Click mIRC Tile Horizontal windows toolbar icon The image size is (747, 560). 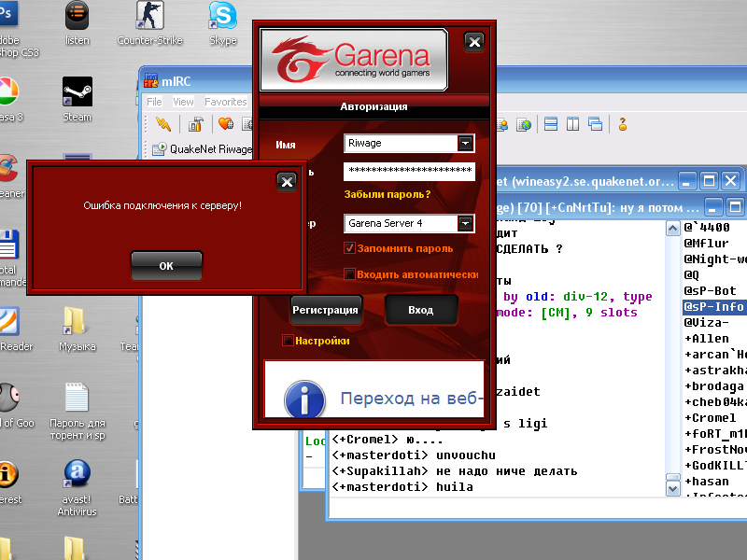pyautogui.click(x=551, y=124)
